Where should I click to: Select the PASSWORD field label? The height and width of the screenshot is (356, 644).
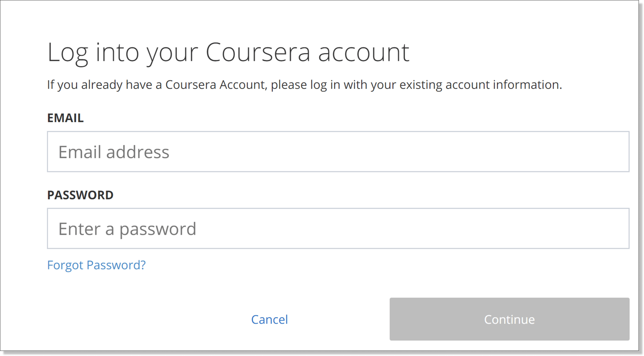click(x=80, y=195)
